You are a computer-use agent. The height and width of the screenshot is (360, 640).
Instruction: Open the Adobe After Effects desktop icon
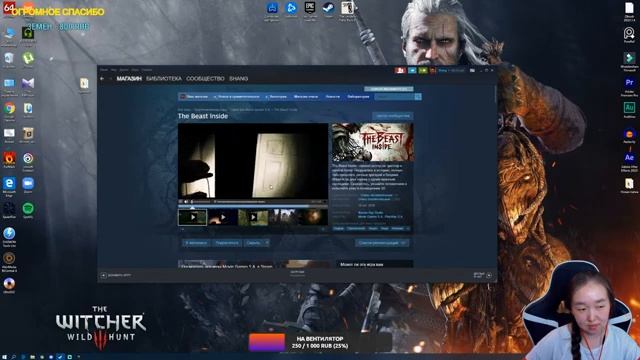(x=629, y=162)
